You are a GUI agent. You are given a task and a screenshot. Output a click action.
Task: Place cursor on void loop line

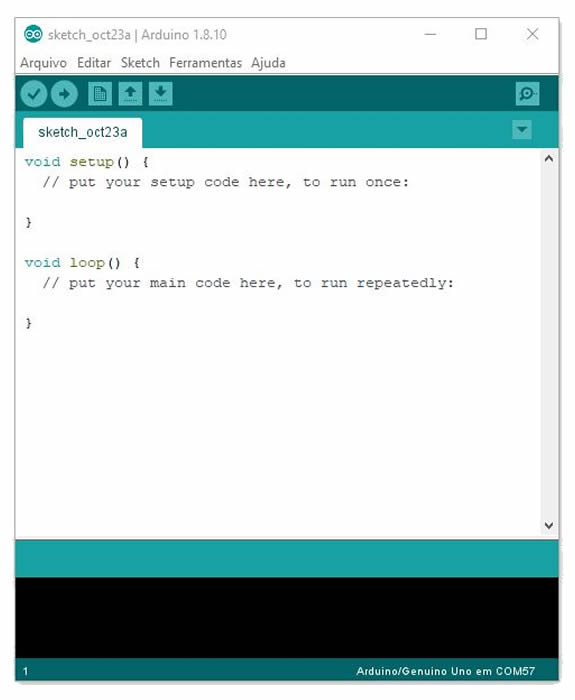tap(82, 262)
